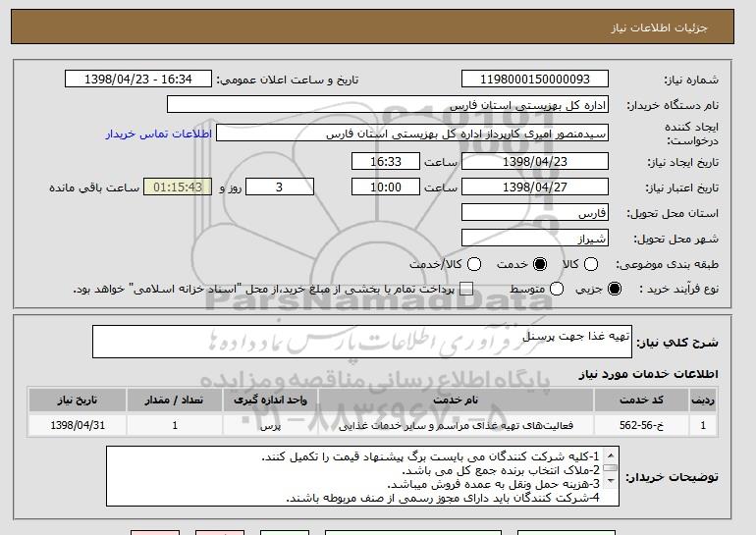This screenshot has height=535, width=756.
Task: Click the need date cell 1398/04/31
Action: click(78, 425)
